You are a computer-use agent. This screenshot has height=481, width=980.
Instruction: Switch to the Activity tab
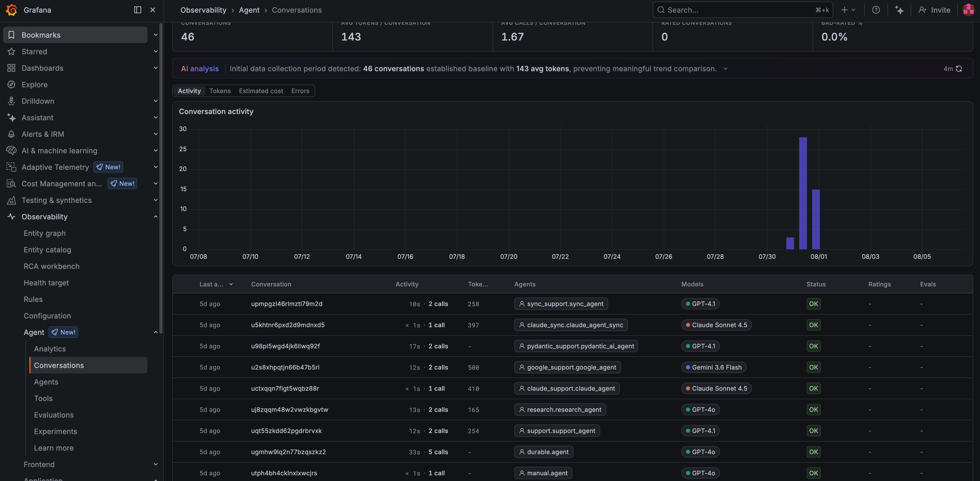pyautogui.click(x=189, y=91)
